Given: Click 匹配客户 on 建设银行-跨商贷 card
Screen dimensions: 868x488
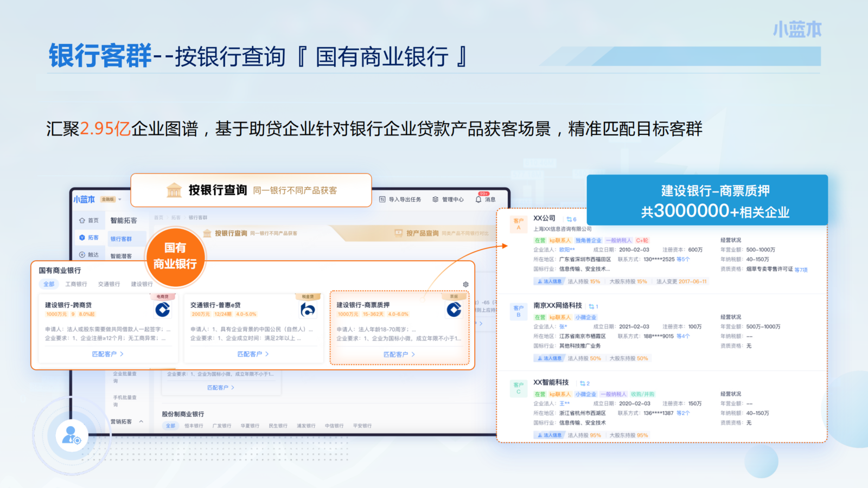Looking at the screenshot, I should (x=107, y=354).
